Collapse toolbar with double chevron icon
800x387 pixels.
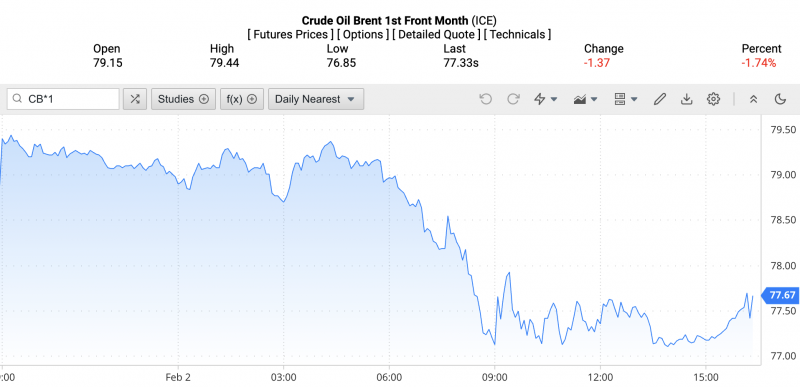(753, 99)
